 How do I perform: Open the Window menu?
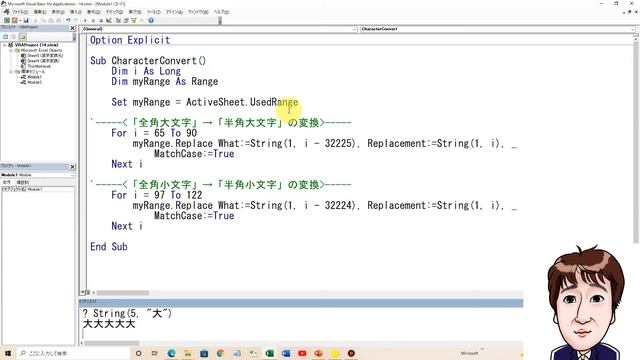tap(198, 12)
